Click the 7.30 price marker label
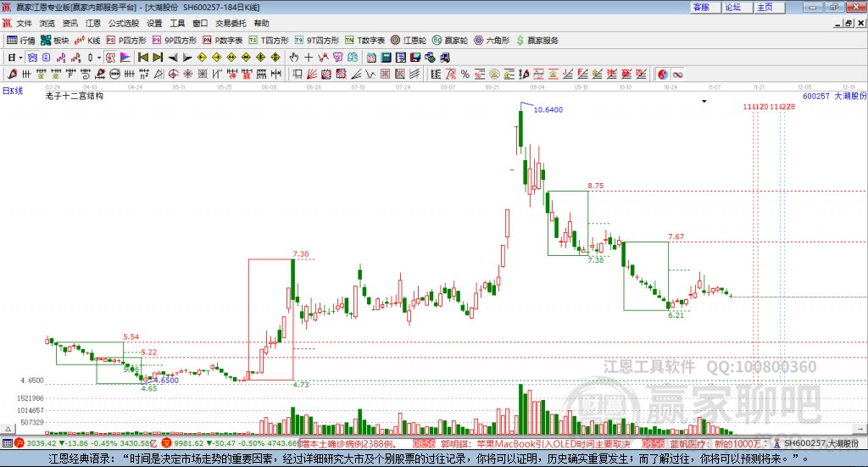The height and width of the screenshot is (467, 868). [x=301, y=254]
